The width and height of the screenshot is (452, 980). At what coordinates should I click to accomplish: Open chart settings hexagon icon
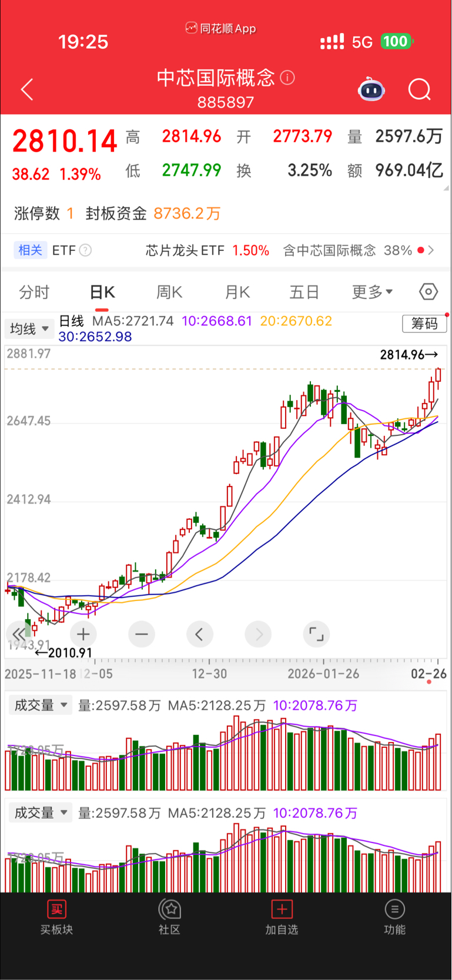[428, 291]
